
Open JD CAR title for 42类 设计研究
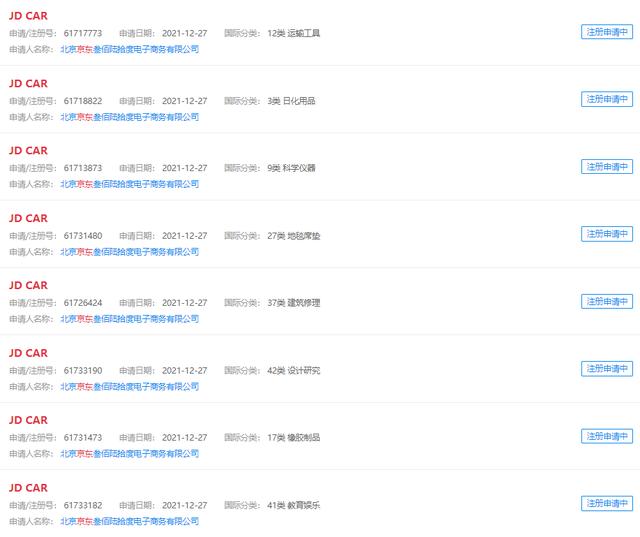click(28, 353)
